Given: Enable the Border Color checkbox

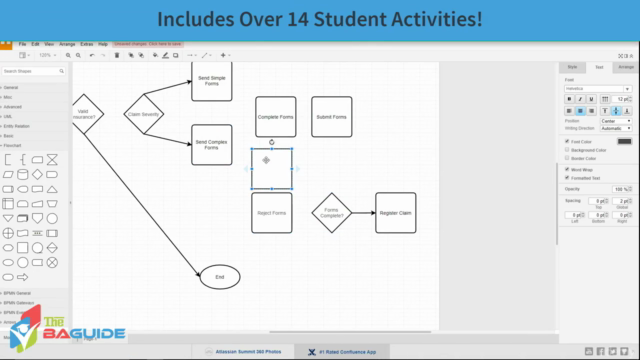Looking at the screenshot, I should click(567, 158).
